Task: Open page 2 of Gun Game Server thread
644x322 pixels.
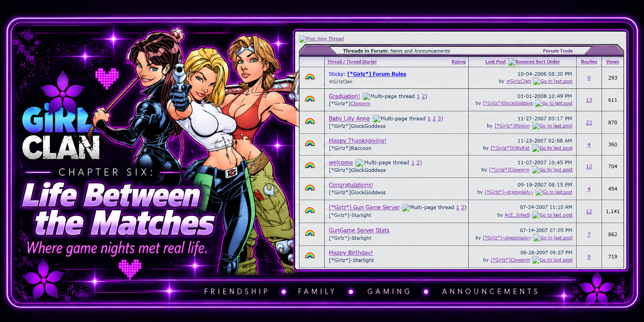Action: click(x=462, y=208)
